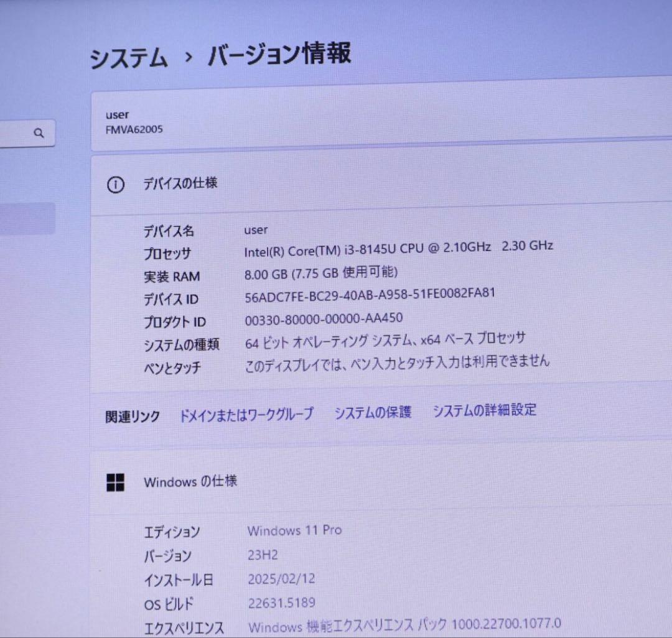672x638 pixels.
Task: Collapse the Windows の仕様 section
Action: click(x=190, y=481)
